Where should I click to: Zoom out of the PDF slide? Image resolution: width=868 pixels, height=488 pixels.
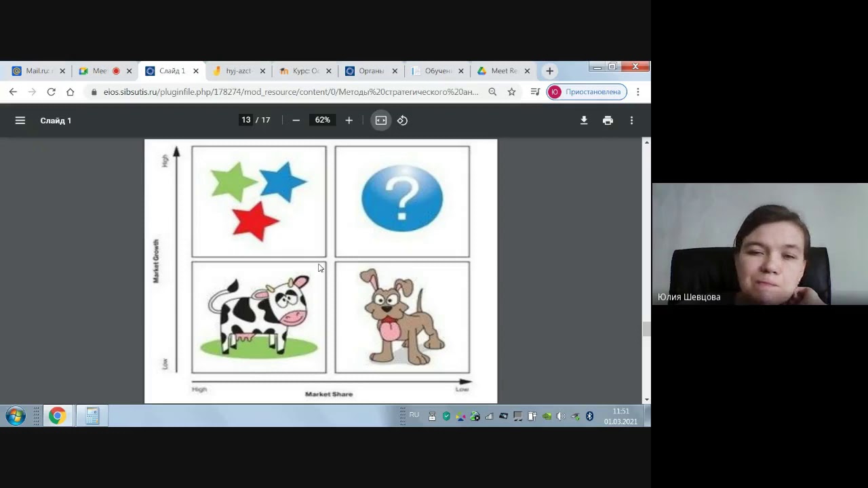[x=296, y=120]
